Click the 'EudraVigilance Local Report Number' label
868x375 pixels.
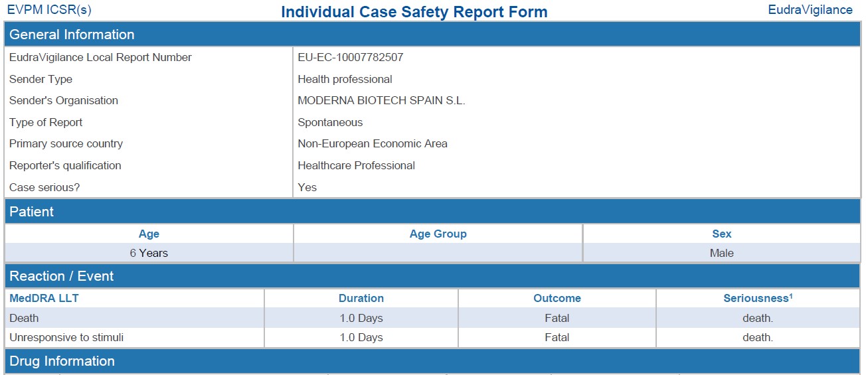point(100,58)
